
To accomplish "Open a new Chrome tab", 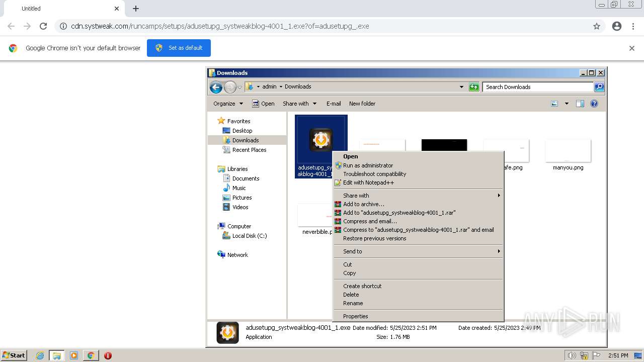I will click(136, 9).
